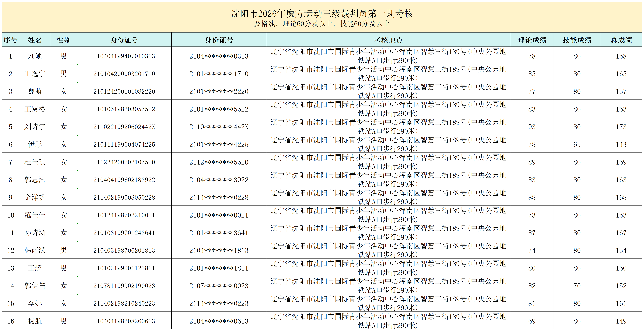Click the 总成绩 column header
Image resolution: width=644 pixels, height=331 pixels.
[x=621, y=40]
